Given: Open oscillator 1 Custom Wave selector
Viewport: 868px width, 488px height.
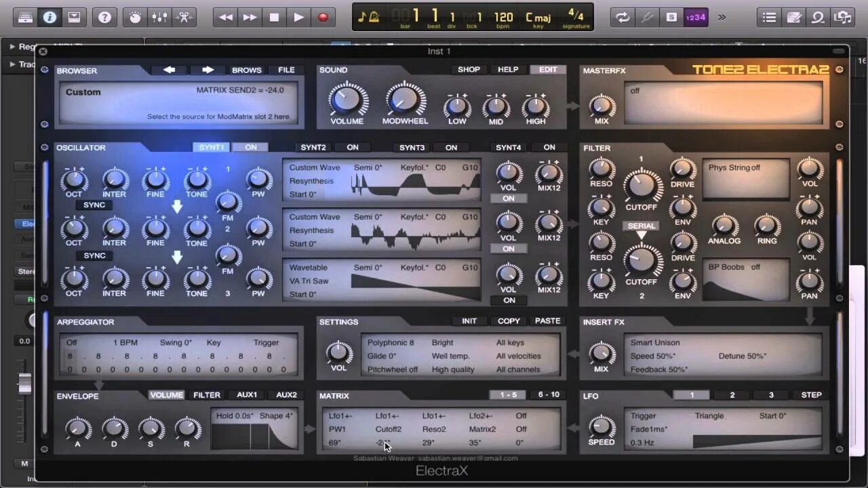Looking at the screenshot, I should [315, 167].
